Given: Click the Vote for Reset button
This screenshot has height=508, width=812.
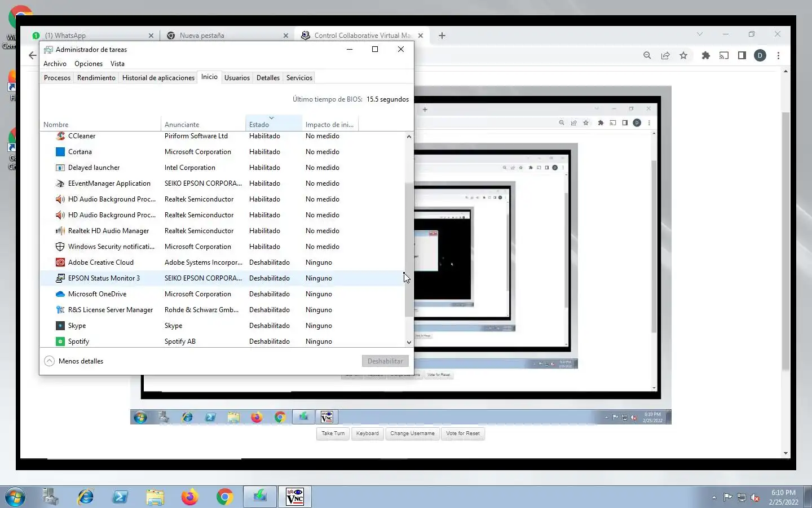Looking at the screenshot, I should coord(463,433).
